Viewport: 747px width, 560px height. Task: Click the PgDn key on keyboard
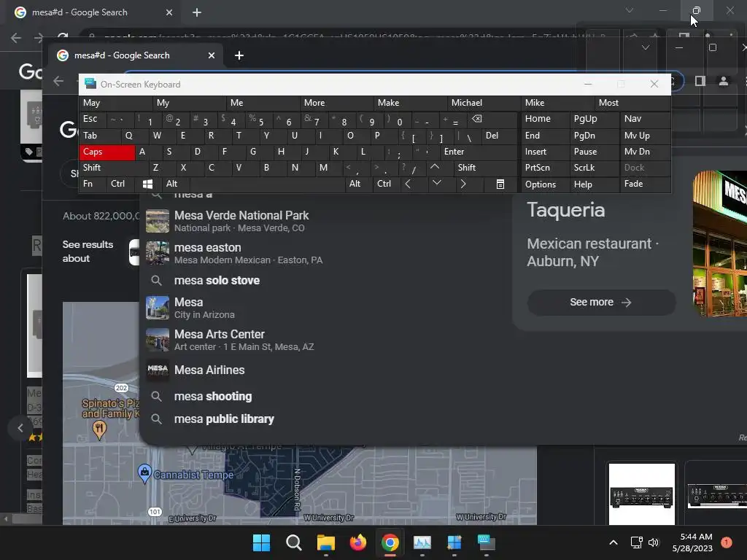point(595,136)
